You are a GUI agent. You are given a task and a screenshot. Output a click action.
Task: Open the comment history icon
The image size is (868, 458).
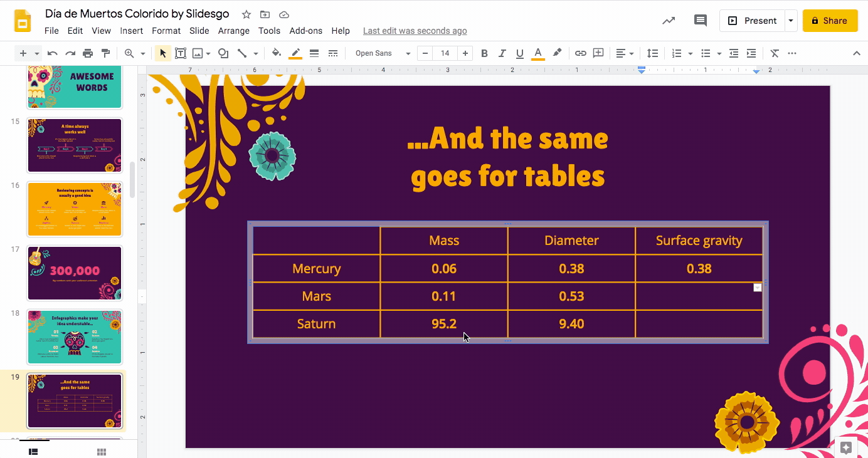(x=701, y=21)
